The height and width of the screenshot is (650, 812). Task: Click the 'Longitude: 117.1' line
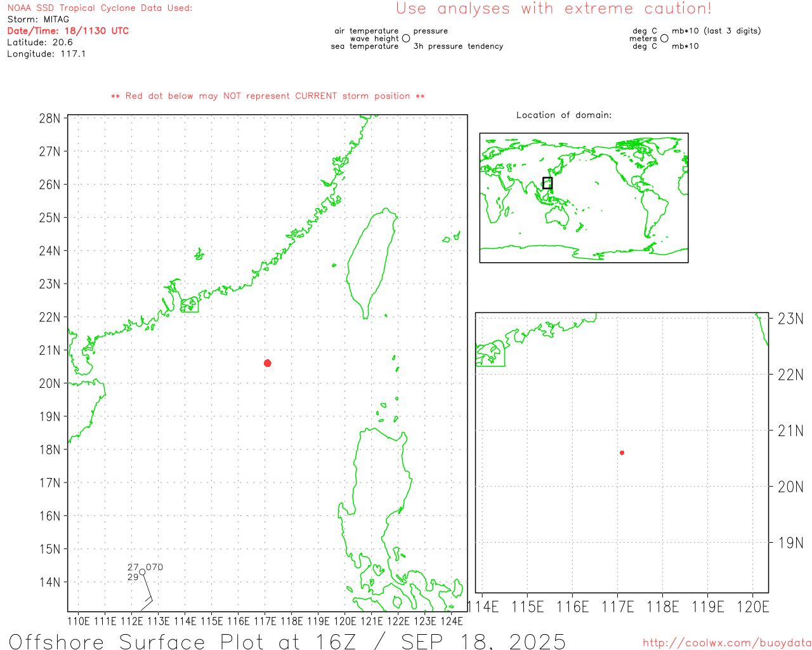[46, 54]
